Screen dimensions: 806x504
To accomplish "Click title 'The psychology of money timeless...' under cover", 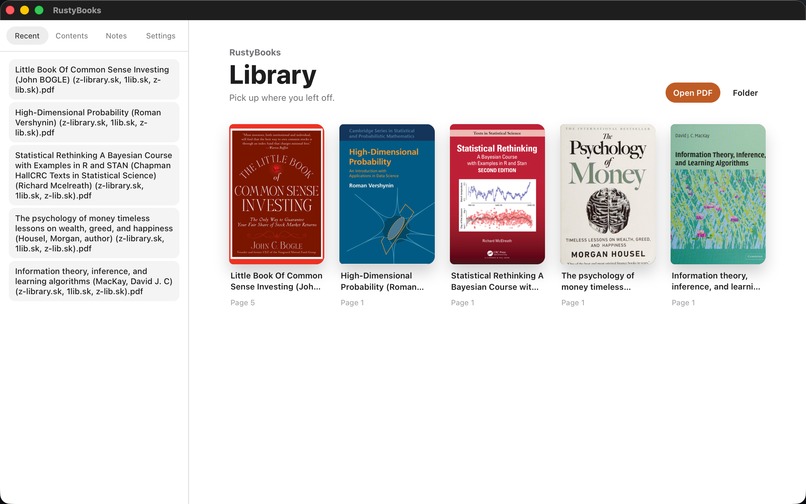I will coord(598,281).
